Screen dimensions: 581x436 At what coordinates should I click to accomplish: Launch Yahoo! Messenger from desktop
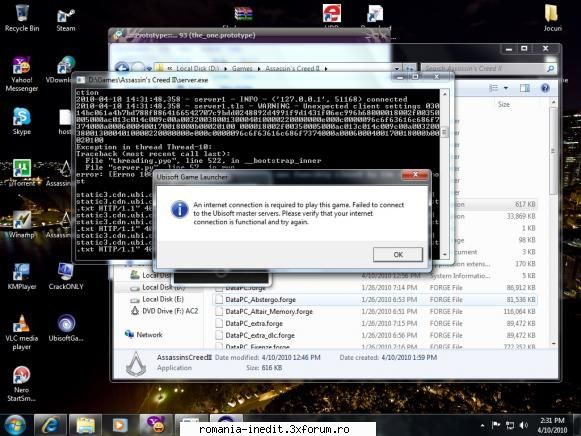(21, 74)
